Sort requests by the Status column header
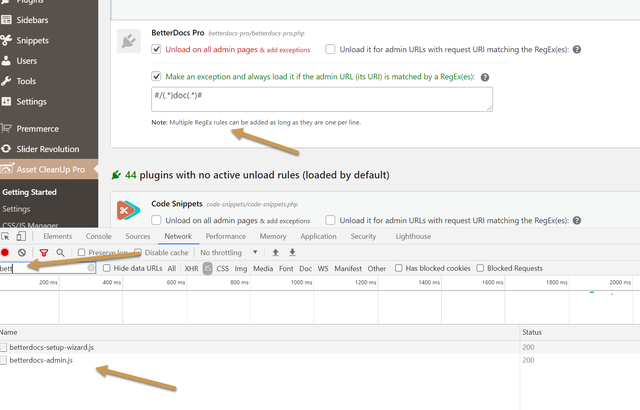The height and width of the screenshot is (410, 640). [x=532, y=332]
